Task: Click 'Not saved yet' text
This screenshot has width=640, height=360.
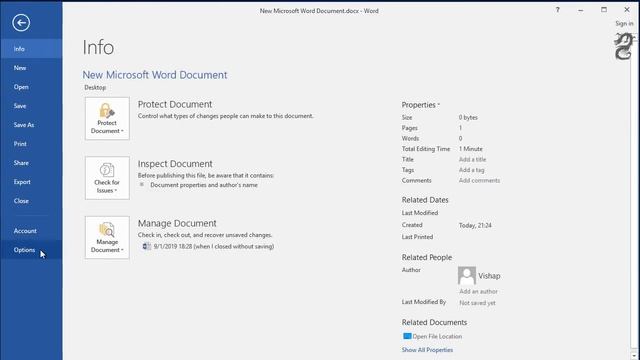Action: point(477,303)
